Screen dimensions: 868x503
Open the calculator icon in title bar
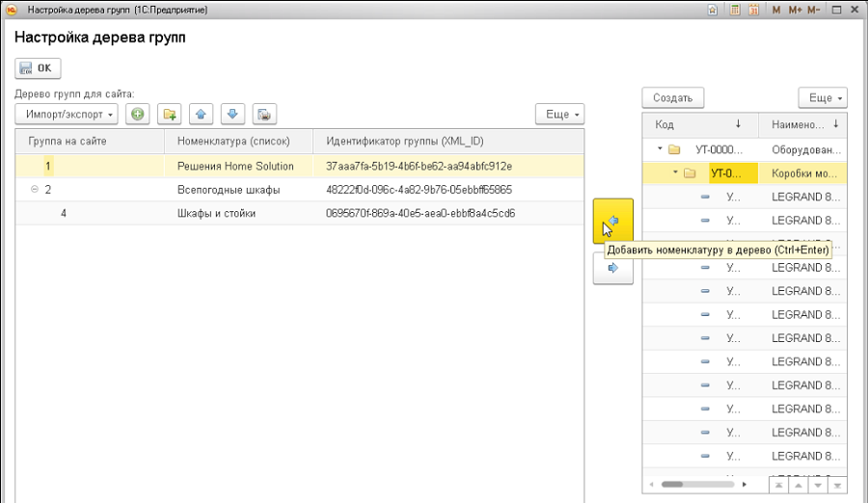click(735, 10)
